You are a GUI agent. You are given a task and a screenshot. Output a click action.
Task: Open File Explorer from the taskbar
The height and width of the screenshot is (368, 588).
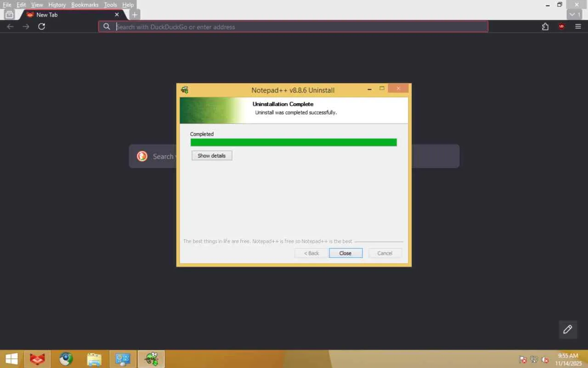94,359
